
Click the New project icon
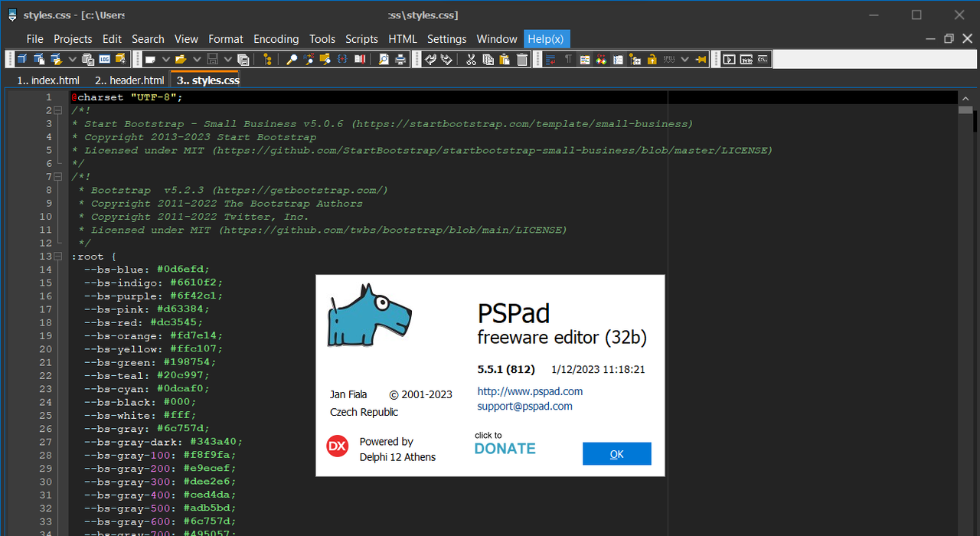pyautogui.click(x=22, y=59)
